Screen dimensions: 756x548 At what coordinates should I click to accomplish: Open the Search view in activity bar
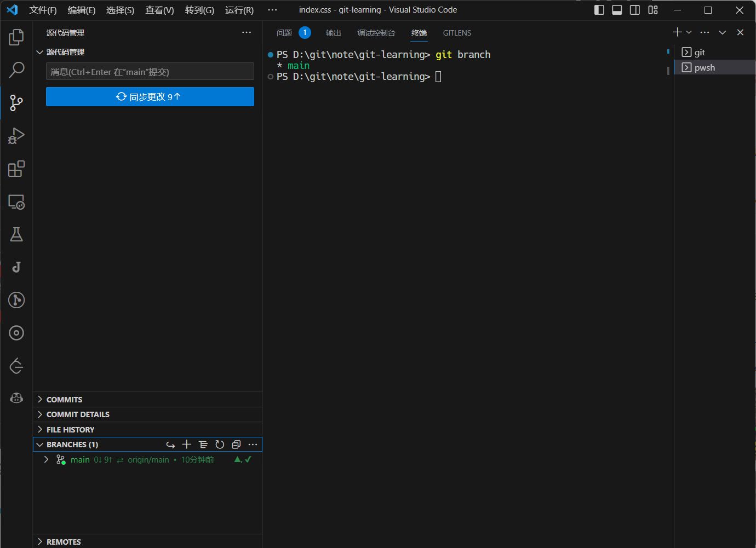(16, 70)
